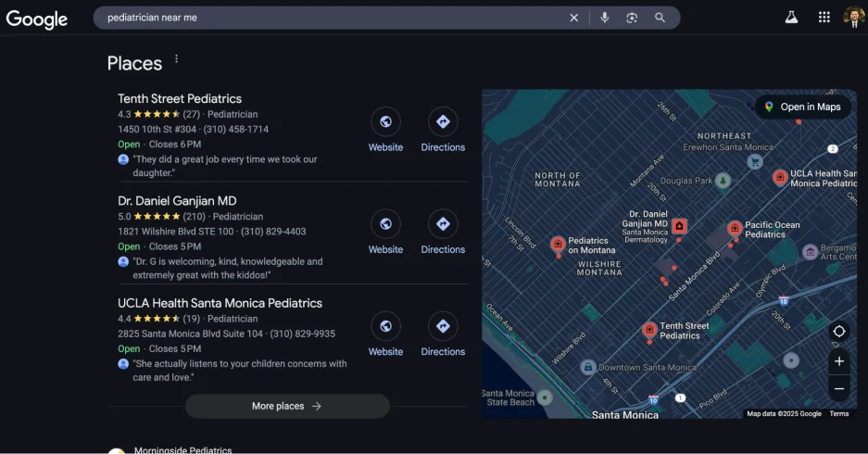Click the Places section heading

click(134, 63)
